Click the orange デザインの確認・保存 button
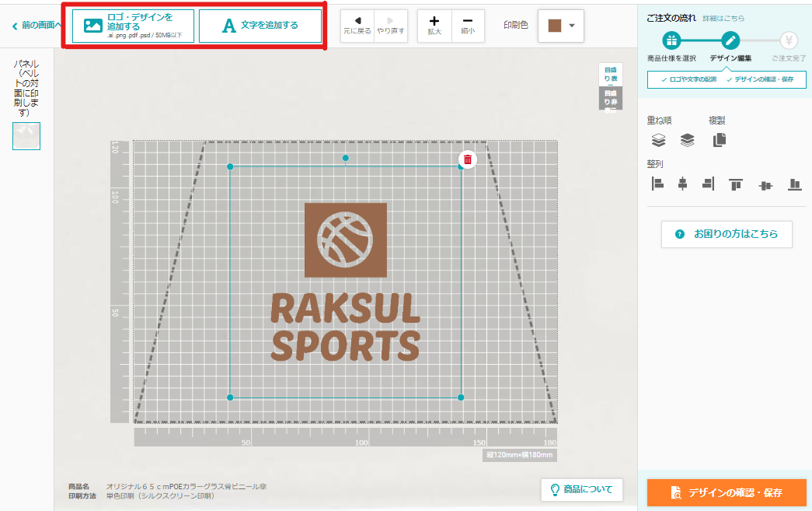The width and height of the screenshot is (812, 511). [727, 492]
